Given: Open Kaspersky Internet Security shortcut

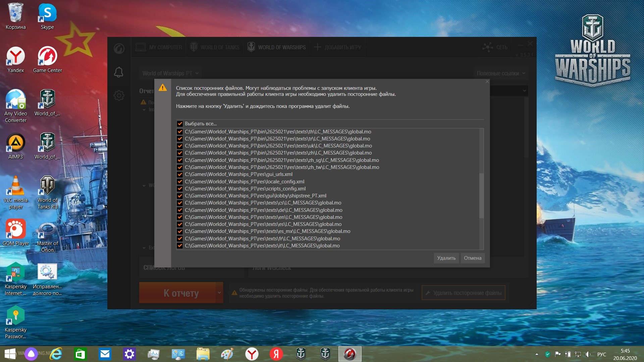Looking at the screenshot, I should [x=15, y=279].
